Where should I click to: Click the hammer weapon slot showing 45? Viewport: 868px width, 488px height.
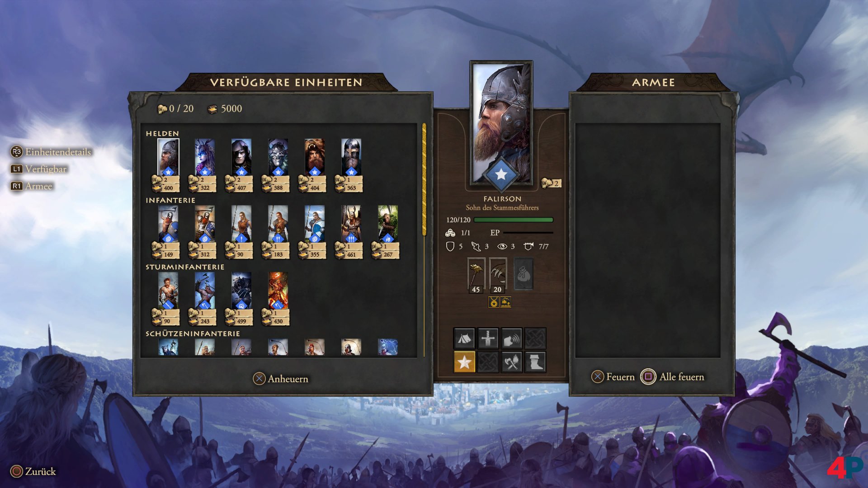476,275
